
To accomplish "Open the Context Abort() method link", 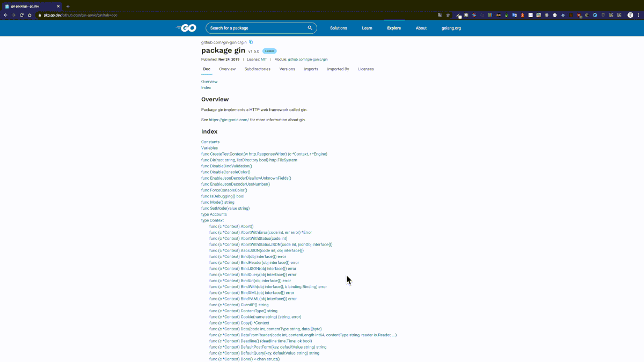I will (231, 226).
